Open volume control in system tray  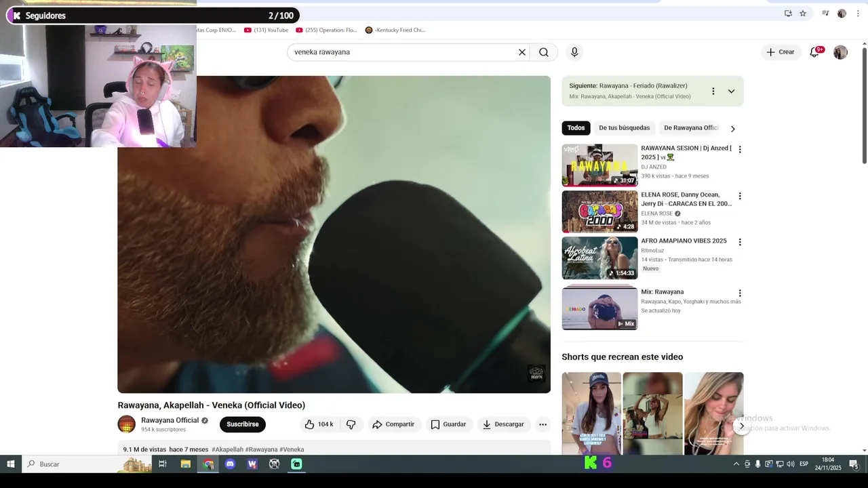(790, 464)
